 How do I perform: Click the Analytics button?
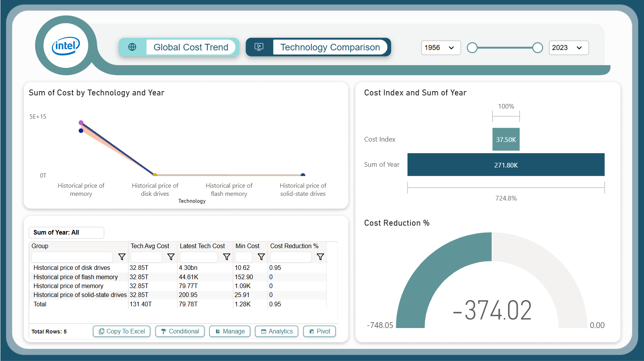click(276, 331)
